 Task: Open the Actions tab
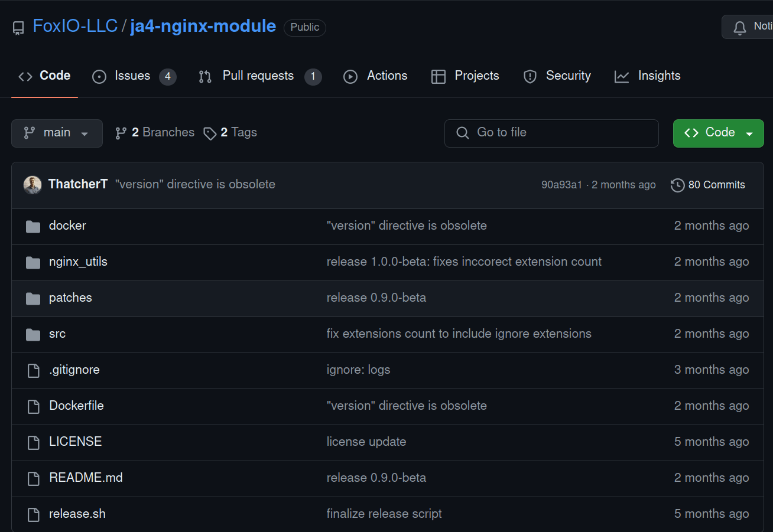coord(375,76)
